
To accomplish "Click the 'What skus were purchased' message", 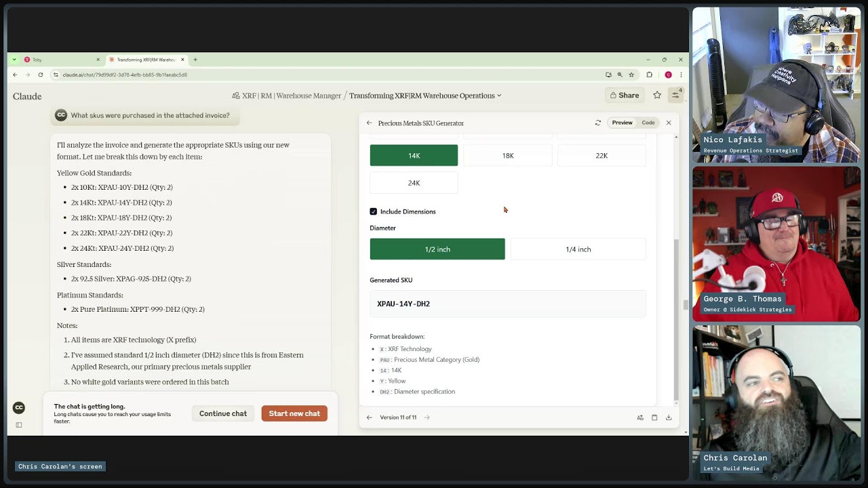I will [x=150, y=115].
